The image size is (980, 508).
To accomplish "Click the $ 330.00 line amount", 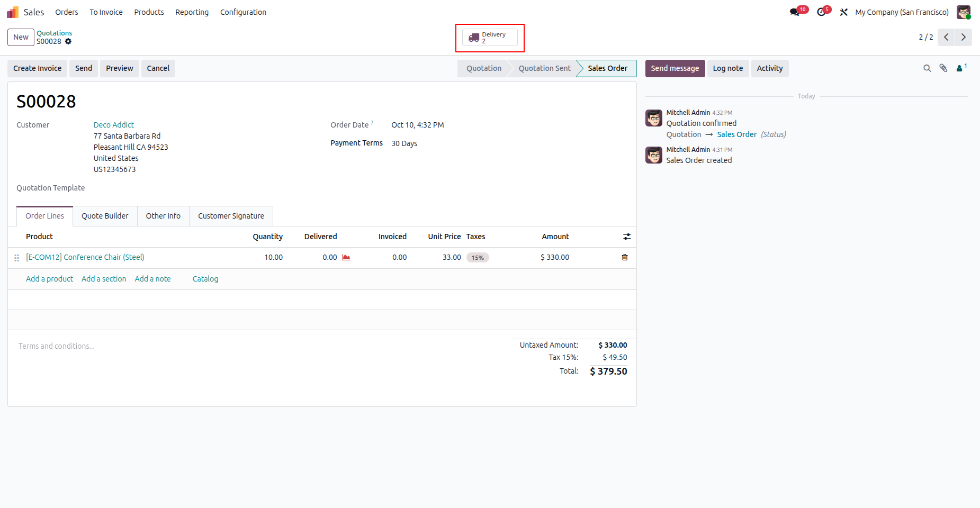I will 555,257.
